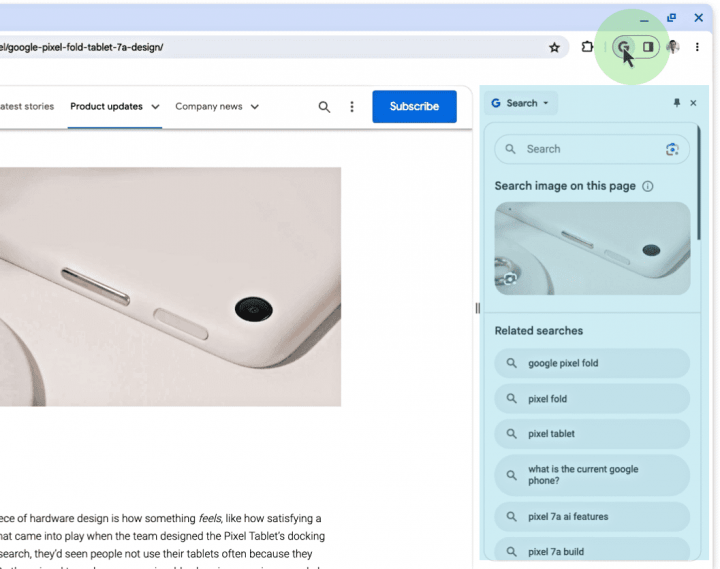Select the tablet thumbnail in side panel

pos(592,248)
